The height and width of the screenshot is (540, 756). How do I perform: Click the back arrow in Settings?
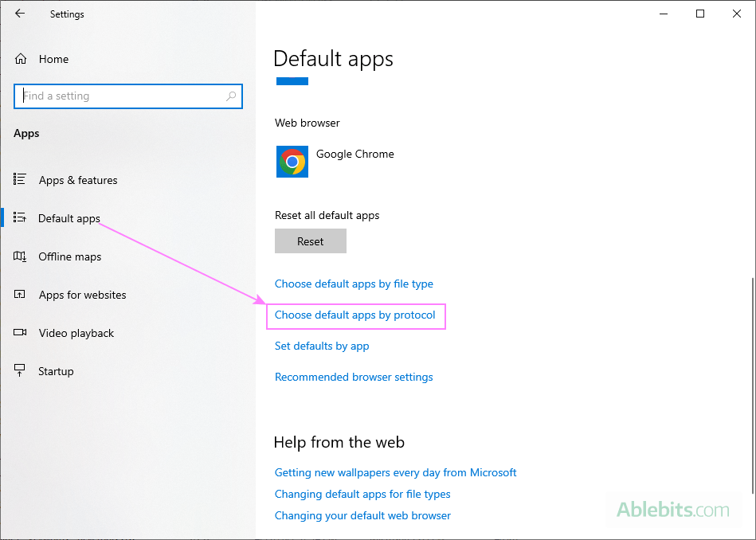click(x=20, y=14)
